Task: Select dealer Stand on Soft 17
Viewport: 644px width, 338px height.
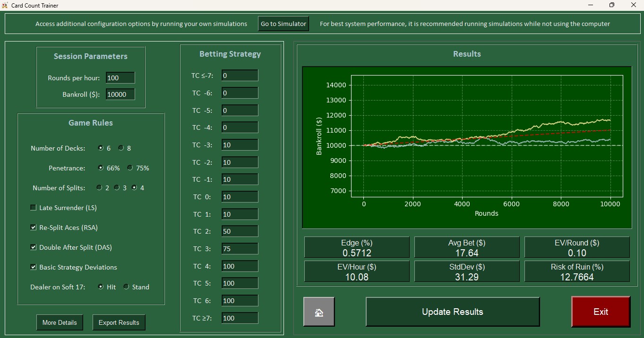Action: [x=126, y=287]
